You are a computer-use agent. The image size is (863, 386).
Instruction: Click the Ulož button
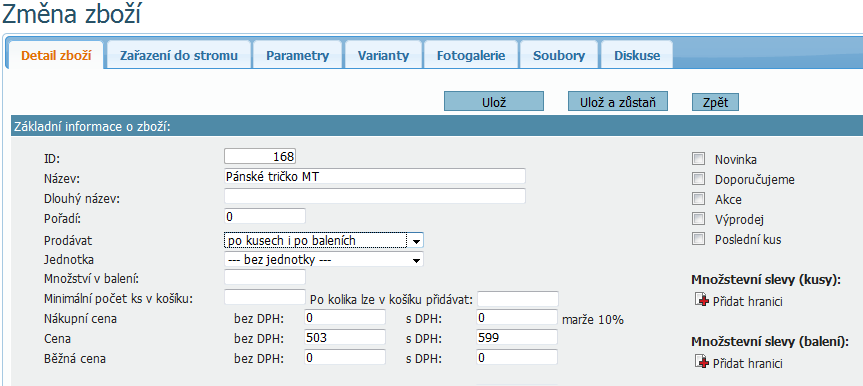pyautogui.click(x=494, y=102)
